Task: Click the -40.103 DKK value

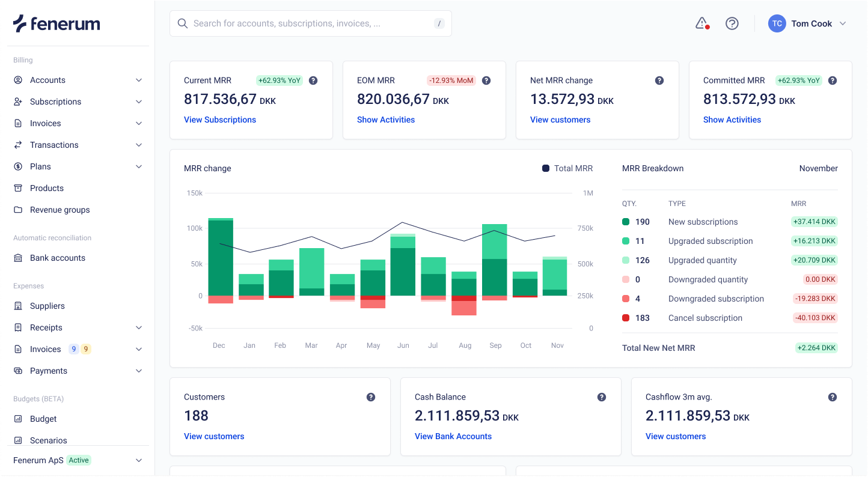Action: click(815, 318)
